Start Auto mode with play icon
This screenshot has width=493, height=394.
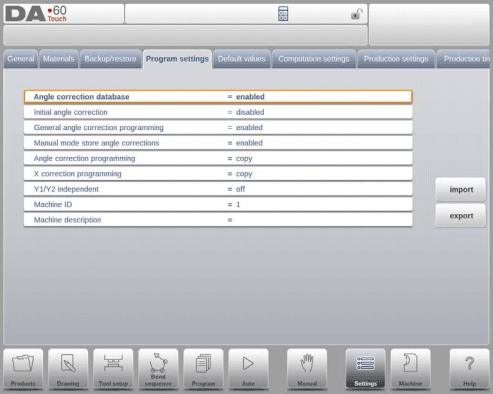(x=248, y=369)
